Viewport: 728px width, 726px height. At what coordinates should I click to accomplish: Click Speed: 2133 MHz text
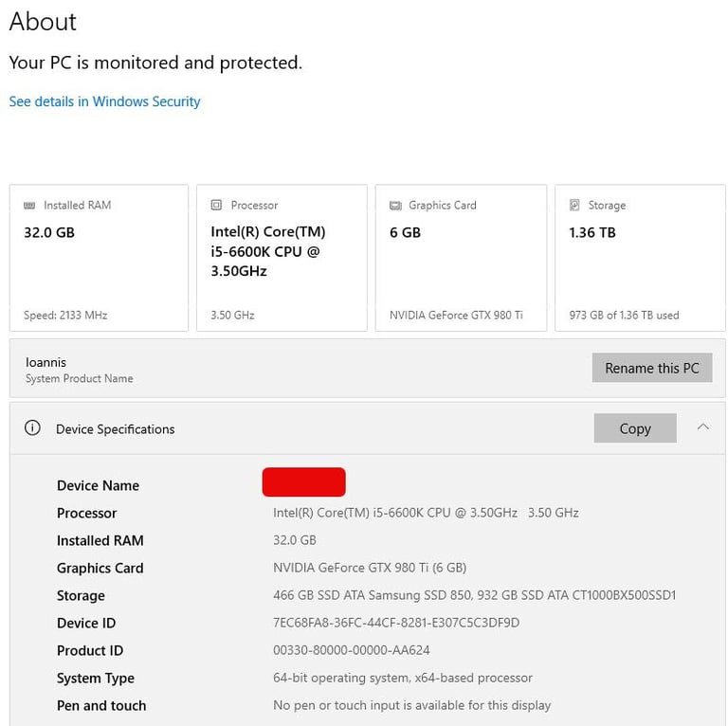pyautogui.click(x=65, y=316)
